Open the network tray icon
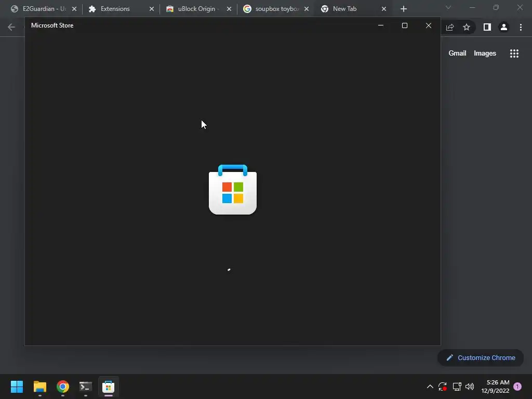Screen dimensions: 532x399 pos(457,387)
